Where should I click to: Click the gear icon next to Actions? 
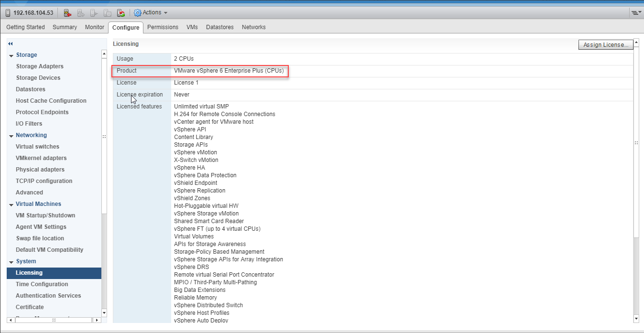point(137,12)
